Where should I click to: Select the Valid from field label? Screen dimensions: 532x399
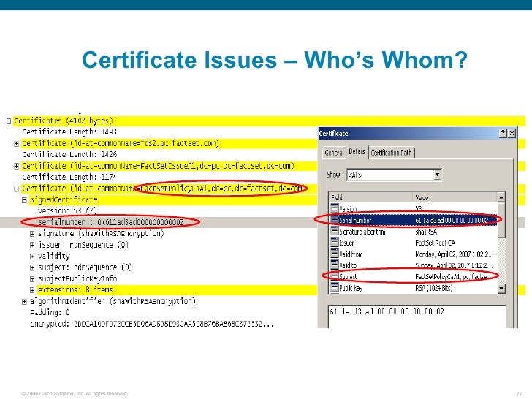351,254
